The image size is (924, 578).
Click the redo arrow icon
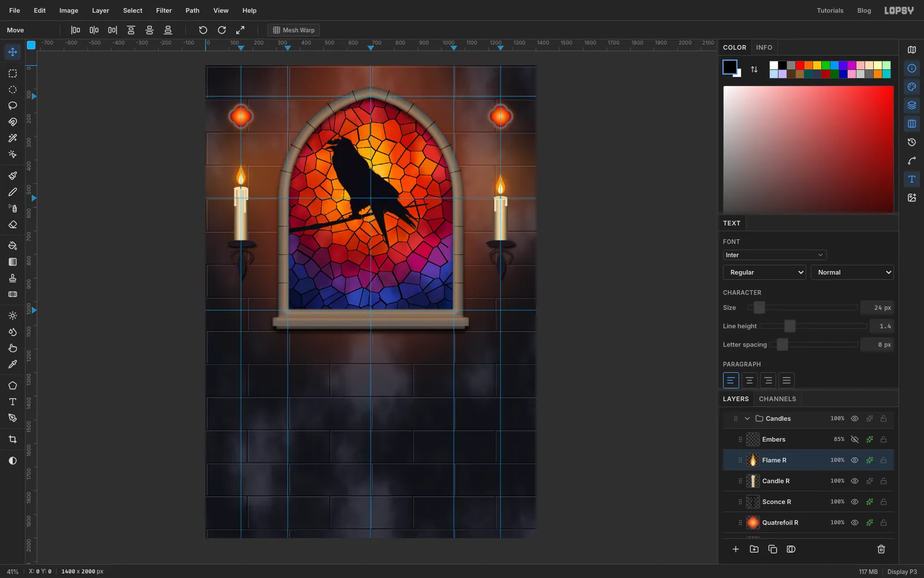coord(222,30)
